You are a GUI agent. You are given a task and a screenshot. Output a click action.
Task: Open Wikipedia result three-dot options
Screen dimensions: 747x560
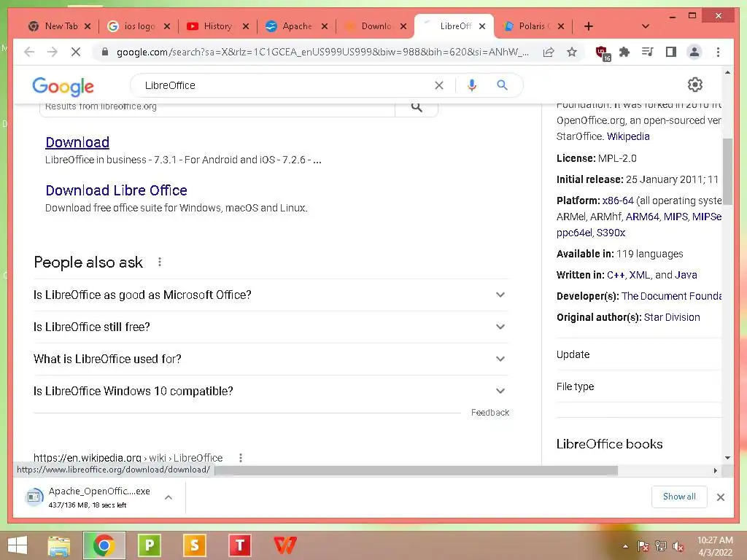pos(241,458)
